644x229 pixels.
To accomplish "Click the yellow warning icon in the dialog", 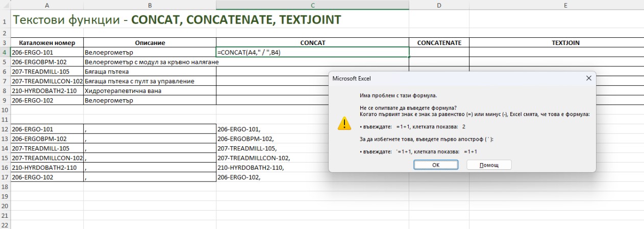I will click(x=345, y=123).
